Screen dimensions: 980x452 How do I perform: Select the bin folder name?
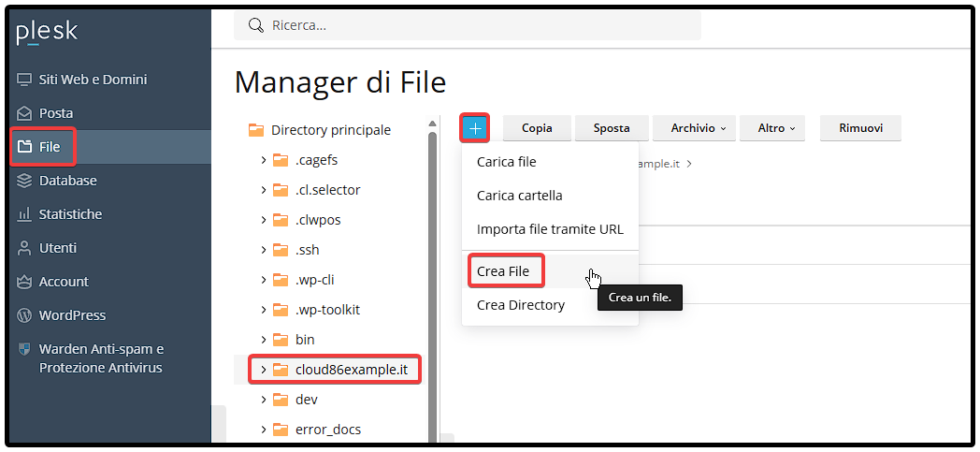305,340
